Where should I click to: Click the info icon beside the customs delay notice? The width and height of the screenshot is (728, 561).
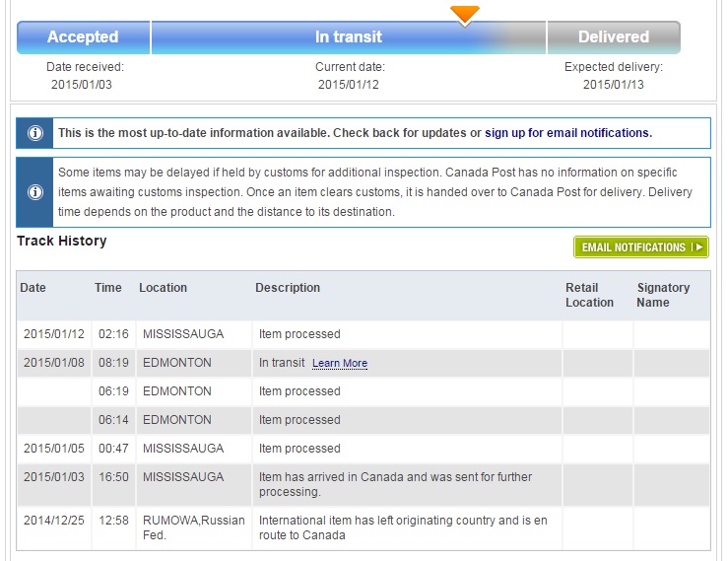(34, 192)
